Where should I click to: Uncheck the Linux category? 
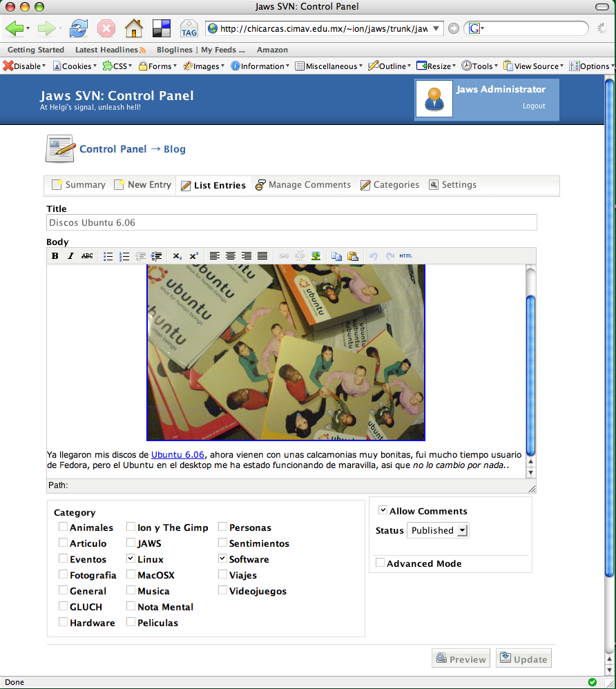click(x=131, y=558)
